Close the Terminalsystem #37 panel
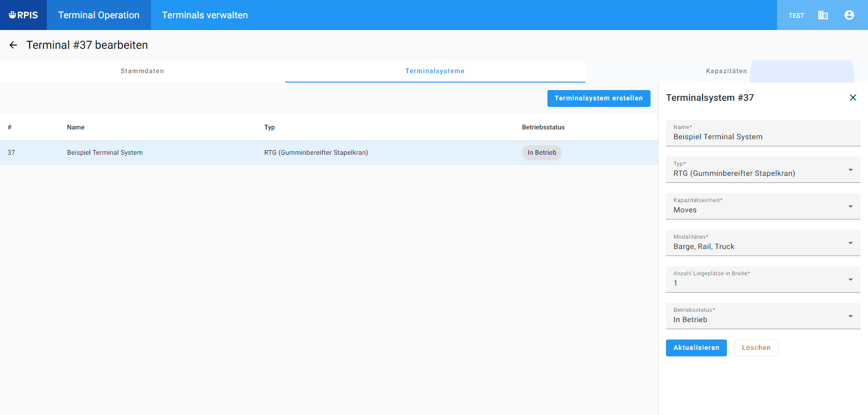This screenshot has width=868, height=415. click(853, 98)
